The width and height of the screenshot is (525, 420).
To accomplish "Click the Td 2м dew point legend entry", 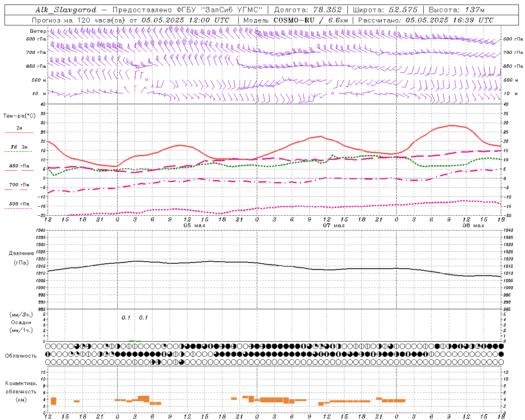I will 19,147.
